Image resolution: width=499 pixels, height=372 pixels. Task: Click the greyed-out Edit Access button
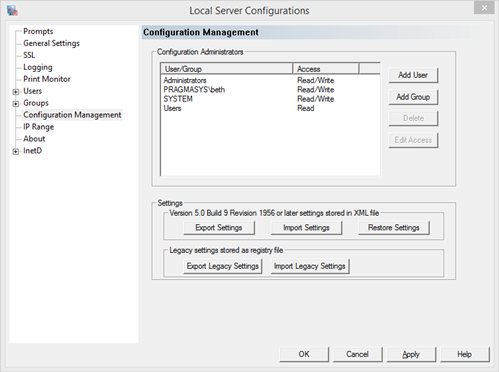[413, 140]
